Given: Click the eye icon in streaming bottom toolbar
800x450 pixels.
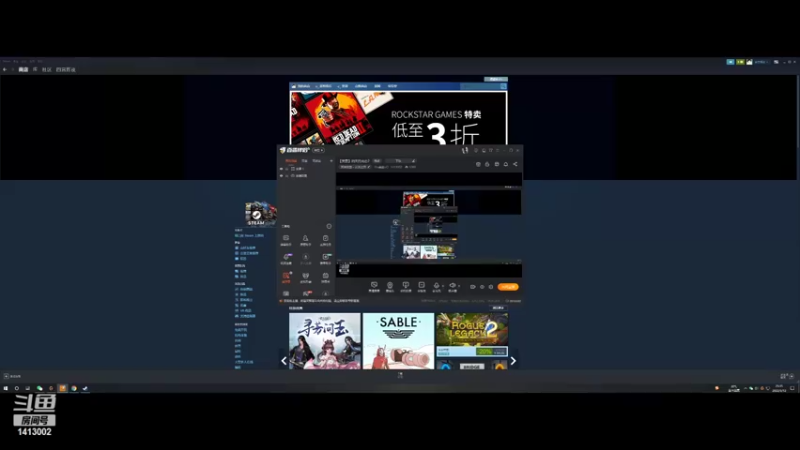Looking at the screenshot, I should click(x=452, y=286).
